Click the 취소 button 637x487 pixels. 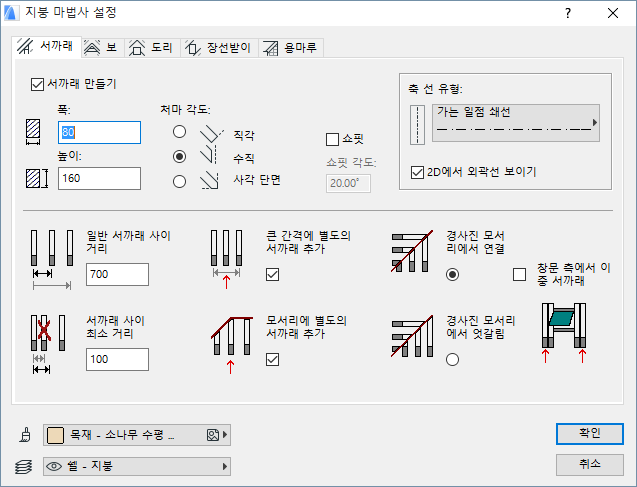(589, 464)
